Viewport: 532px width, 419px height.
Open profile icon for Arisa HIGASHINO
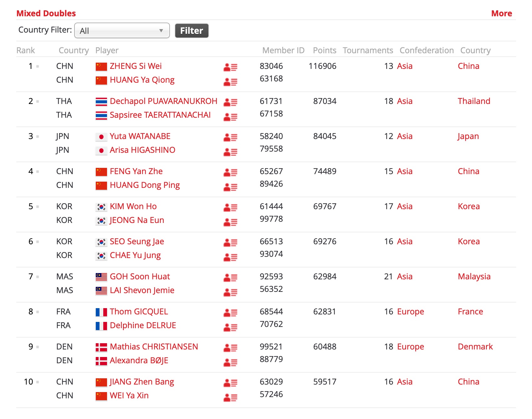pos(230,152)
